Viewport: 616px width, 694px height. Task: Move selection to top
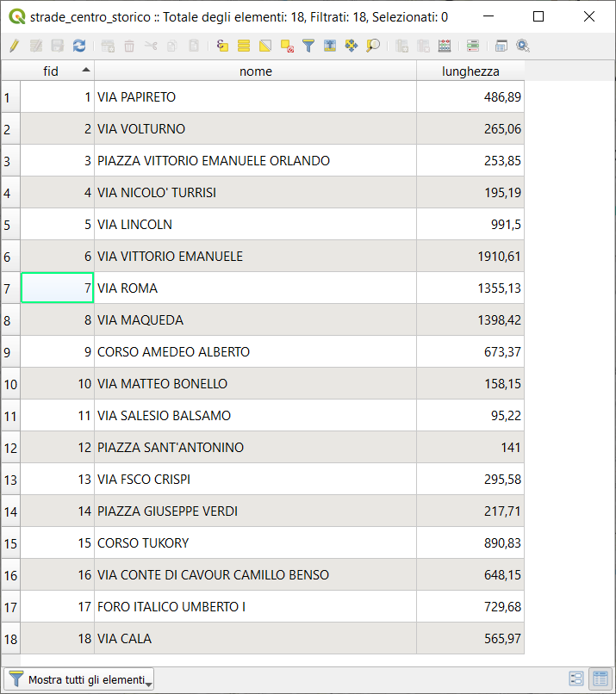tap(330, 46)
